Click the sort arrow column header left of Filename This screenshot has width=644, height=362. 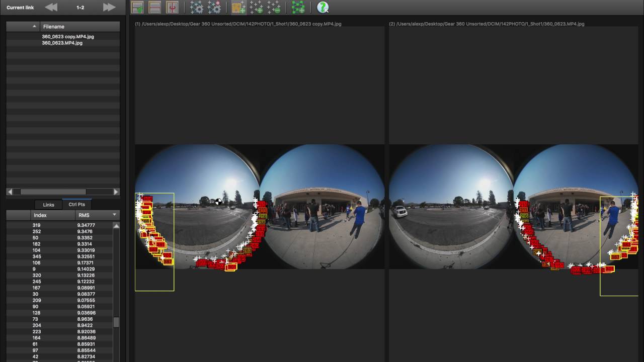pyautogui.click(x=23, y=26)
